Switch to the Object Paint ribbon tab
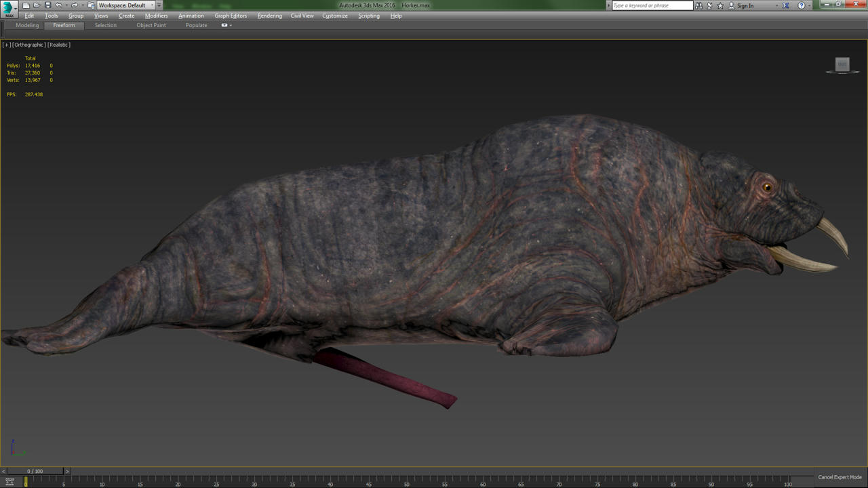 click(151, 25)
